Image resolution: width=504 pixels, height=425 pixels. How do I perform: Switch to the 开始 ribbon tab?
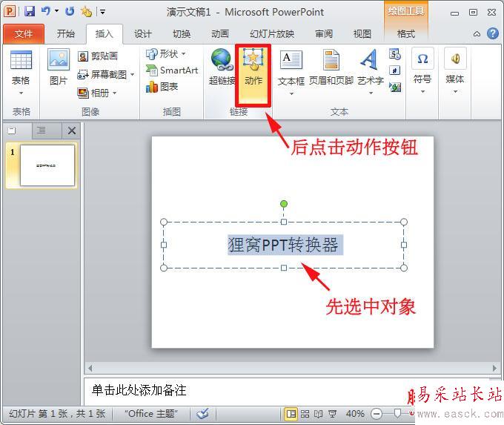tap(65, 34)
